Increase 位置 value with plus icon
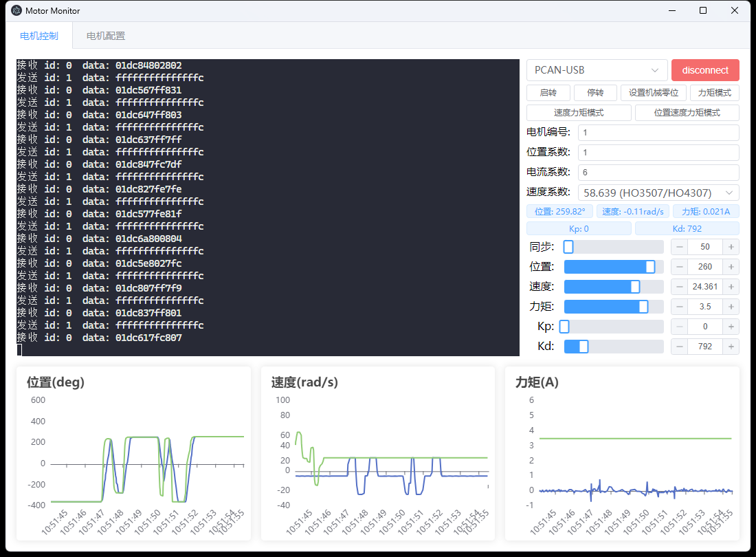756x557 pixels. pyautogui.click(x=731, y=267)
